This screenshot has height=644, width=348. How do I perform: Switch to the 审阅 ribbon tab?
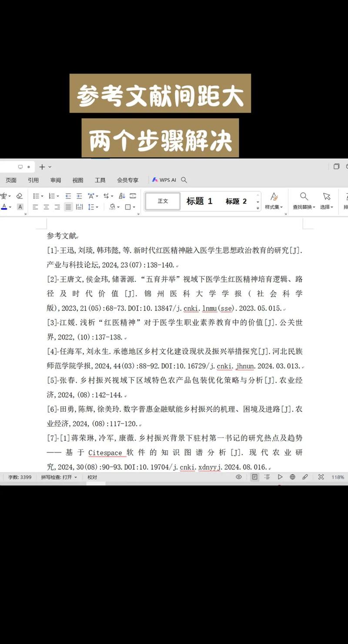coord(55,180)
